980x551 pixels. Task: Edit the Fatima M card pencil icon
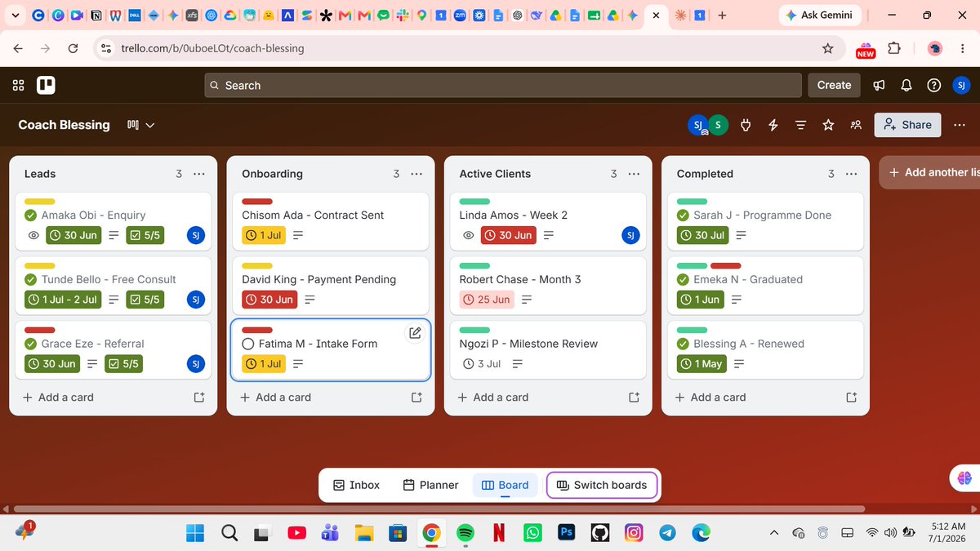click(415, 332)
